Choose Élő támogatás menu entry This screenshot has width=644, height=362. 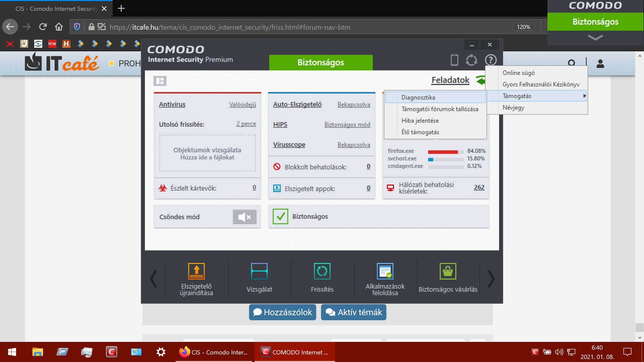435,132
